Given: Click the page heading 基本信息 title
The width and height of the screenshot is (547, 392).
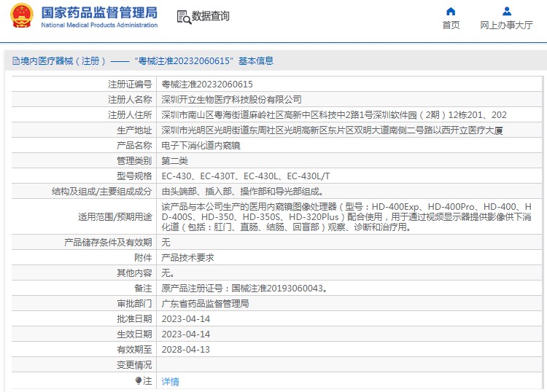Looking at the screenshot, I should tap(256, 61).
